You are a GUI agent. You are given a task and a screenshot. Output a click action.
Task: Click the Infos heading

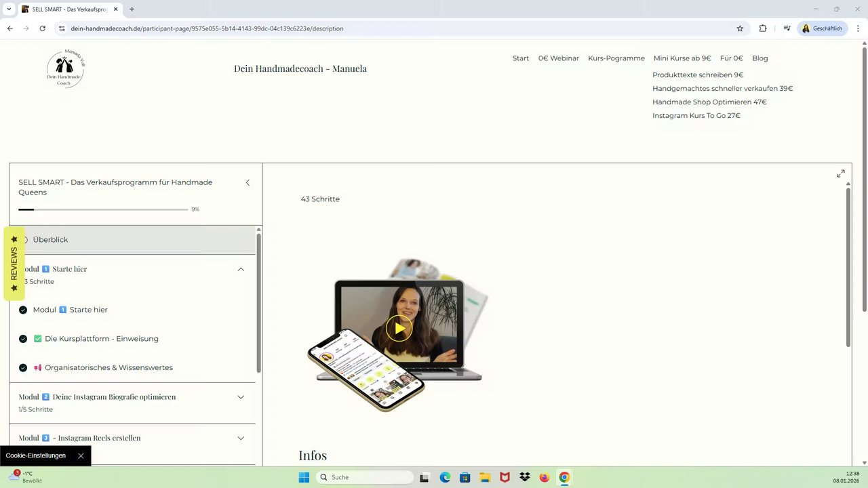coord(313,455)
